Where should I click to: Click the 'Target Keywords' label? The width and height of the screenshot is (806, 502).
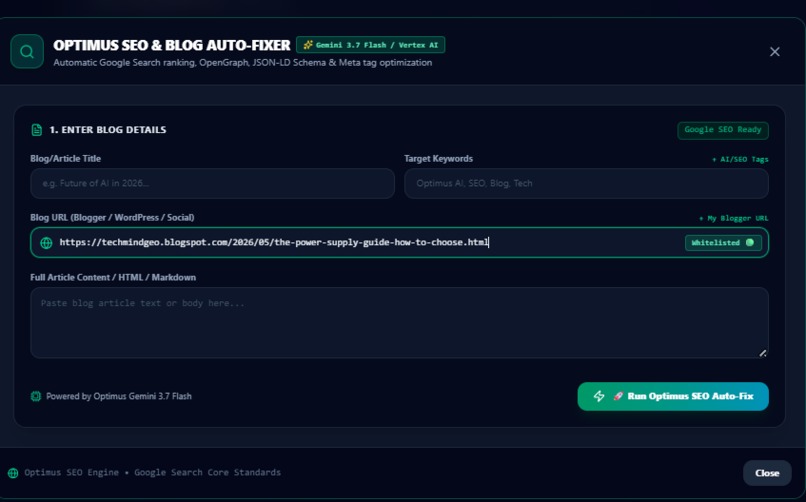(x=438, y=159)
